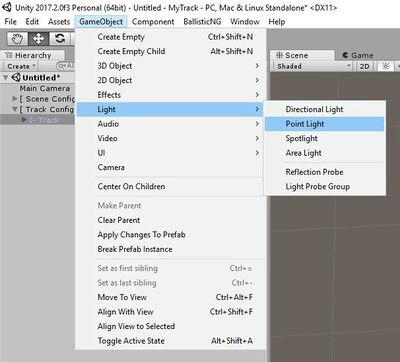
Task: Open the Component menu
Action: (153, 22)
